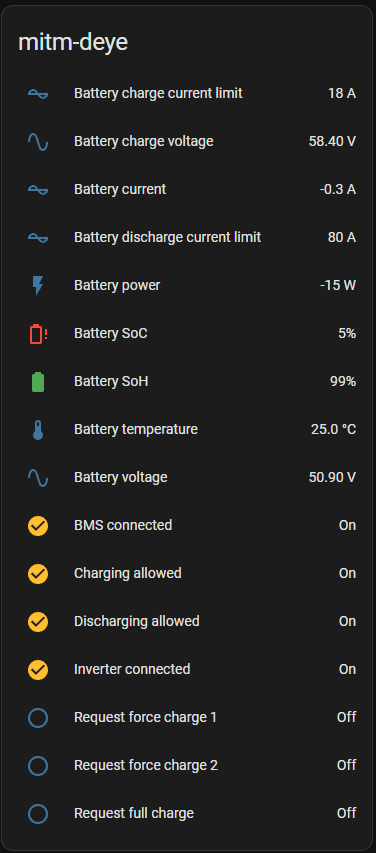Viewport: 376px width, 853px height.
Task: Click the sine wave icon beside Battery voltage
Action: 38,478
